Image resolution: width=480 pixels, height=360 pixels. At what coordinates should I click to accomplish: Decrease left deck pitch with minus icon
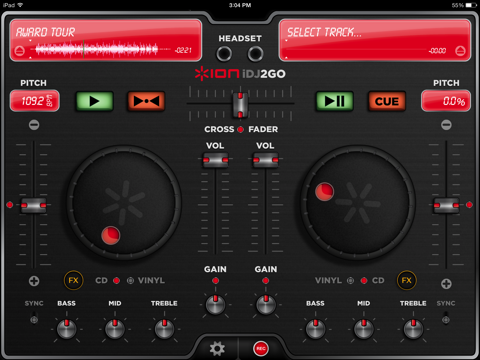(34, 125)
